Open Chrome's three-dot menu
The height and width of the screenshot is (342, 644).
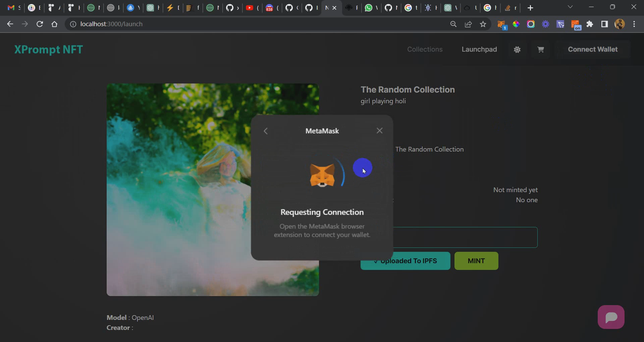[x=634, y=24]
